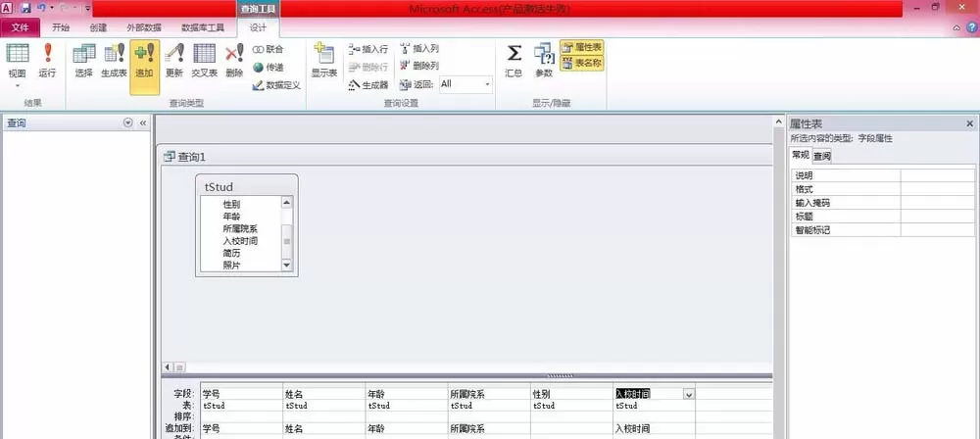
Task: Select 性别 in tStud field list
Action: (232, 204)
